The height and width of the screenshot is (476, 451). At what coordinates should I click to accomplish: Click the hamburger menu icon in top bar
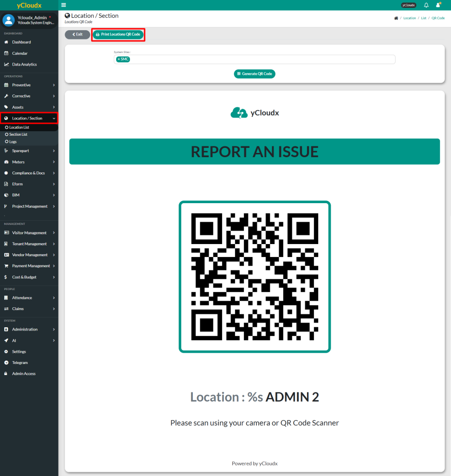tap(64, 5)
